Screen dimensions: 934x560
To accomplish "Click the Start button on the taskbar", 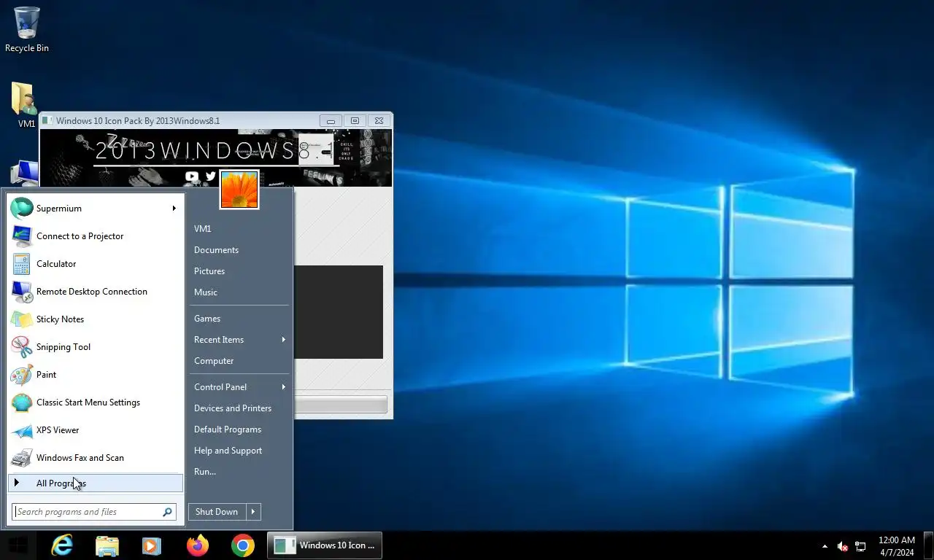I will (x=18, y=545).
